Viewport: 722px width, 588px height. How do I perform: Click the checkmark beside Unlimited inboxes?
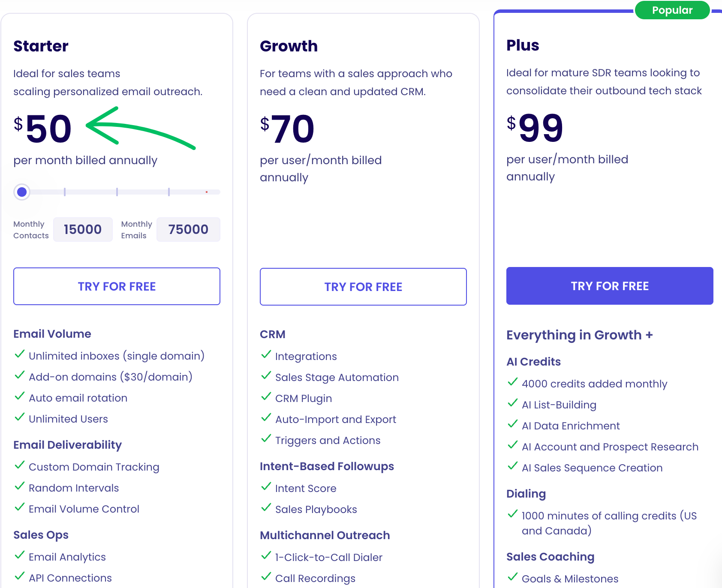pyautogui.click(x=19, y=354)
